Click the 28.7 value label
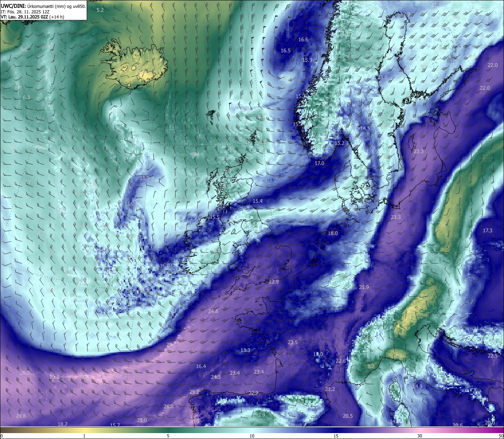The width and height of the screenshot is (504, 439). click(x=171, y=345)
